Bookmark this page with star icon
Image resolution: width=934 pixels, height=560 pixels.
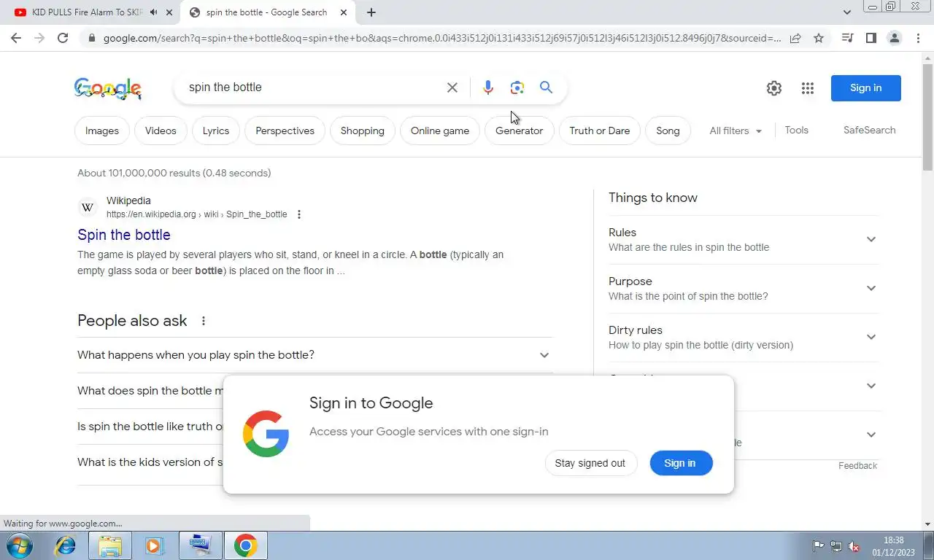tap(819, 38)
